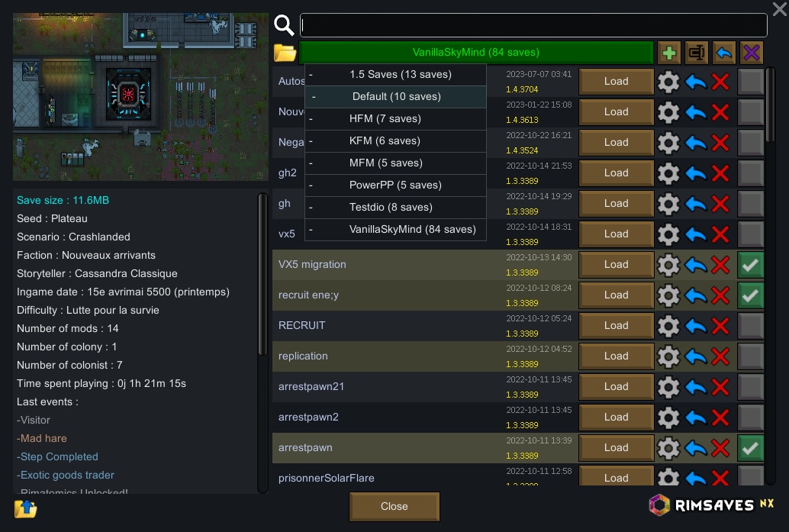Click the rename folder icon
This screenshot has width=789, height=532.
(697, 53)
